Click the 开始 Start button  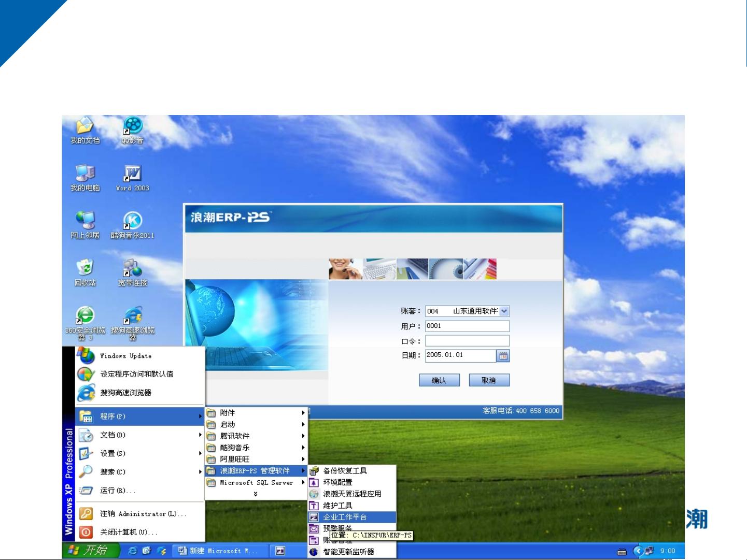click(x=91, y=550)
